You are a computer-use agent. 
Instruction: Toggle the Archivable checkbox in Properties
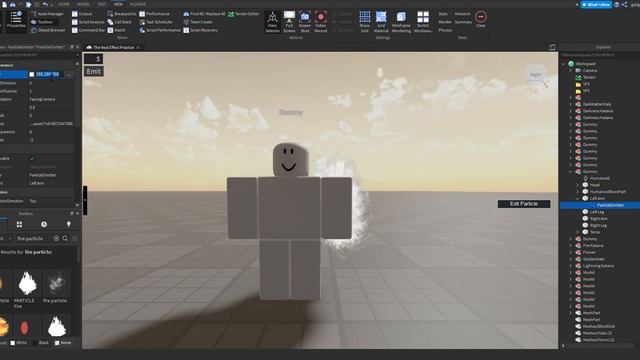pyautogui.click(x=32, y=158)
